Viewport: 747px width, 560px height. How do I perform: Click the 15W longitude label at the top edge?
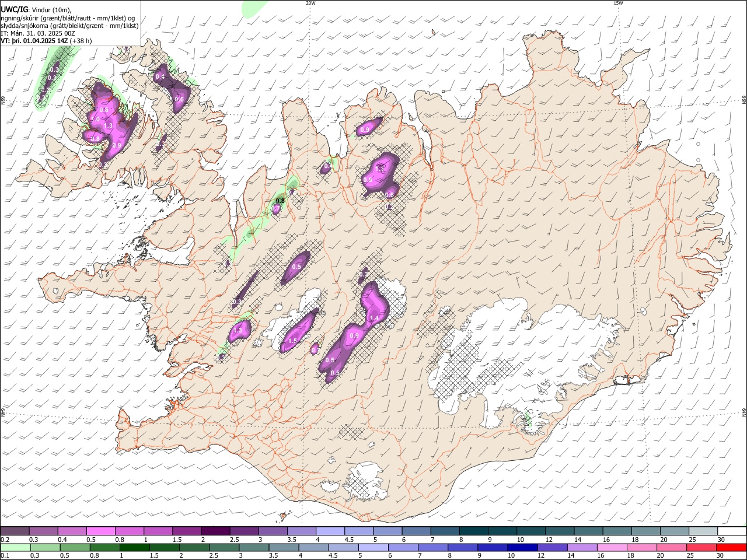pyautogui.click(x=618, y=3)
